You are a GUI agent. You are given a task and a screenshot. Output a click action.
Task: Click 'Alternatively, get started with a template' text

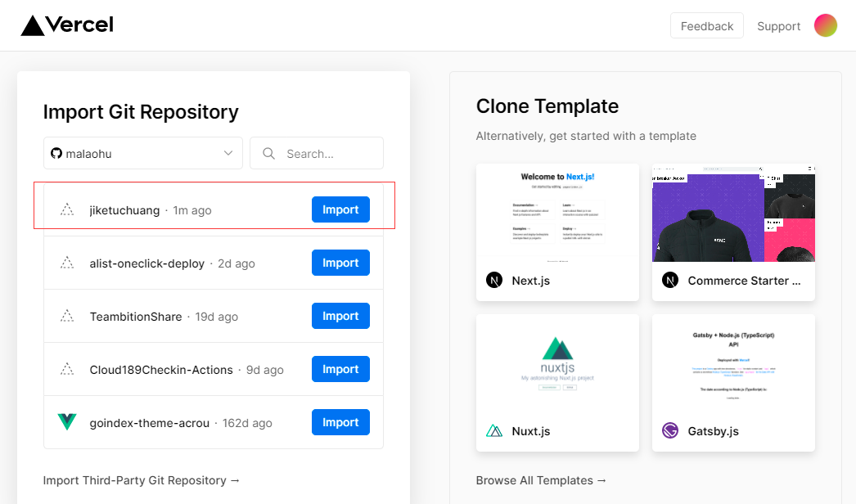(586, 136)
